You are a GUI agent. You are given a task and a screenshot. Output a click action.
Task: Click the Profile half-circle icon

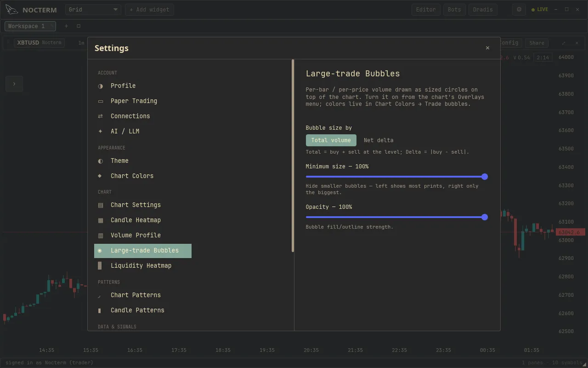coord(100,86)
